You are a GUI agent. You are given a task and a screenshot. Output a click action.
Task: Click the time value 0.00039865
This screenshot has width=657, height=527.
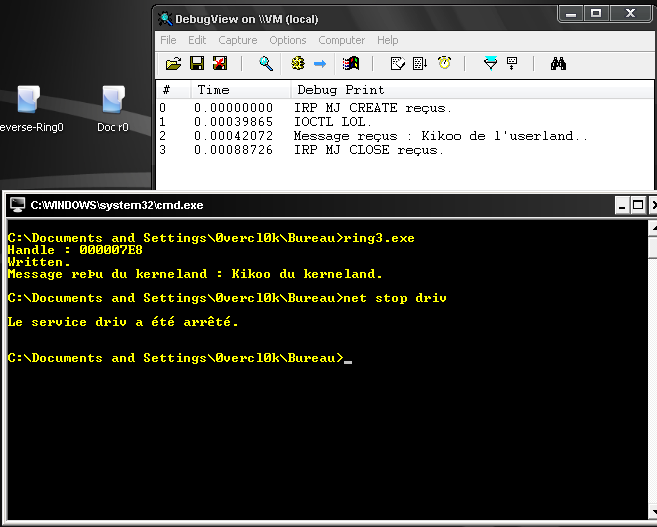click(x=233, y=122)
